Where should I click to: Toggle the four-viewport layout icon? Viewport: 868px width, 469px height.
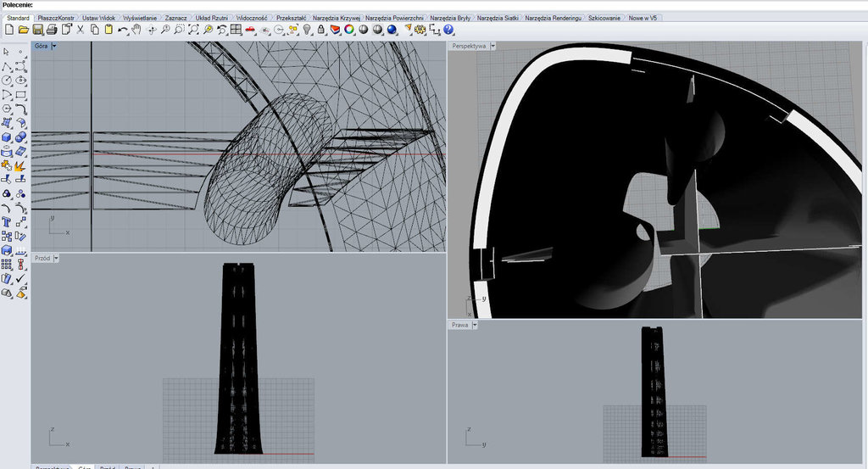pyautogui.click(x=236, y=30)
